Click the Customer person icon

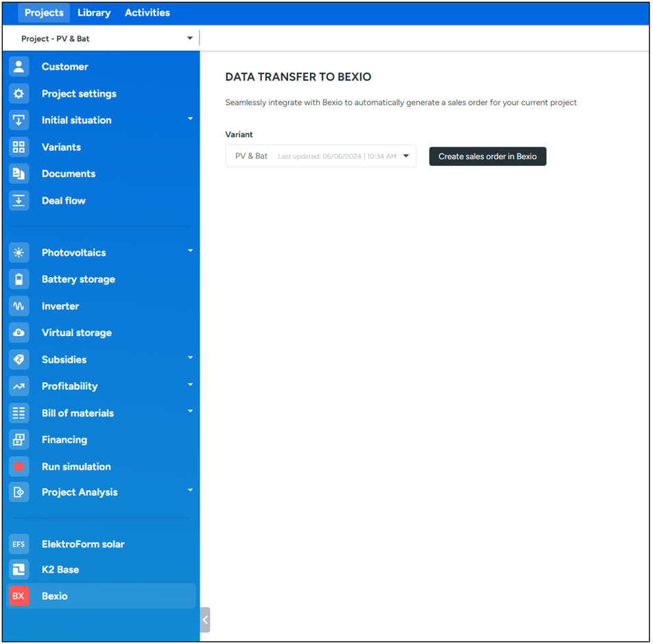click(19, 67)
